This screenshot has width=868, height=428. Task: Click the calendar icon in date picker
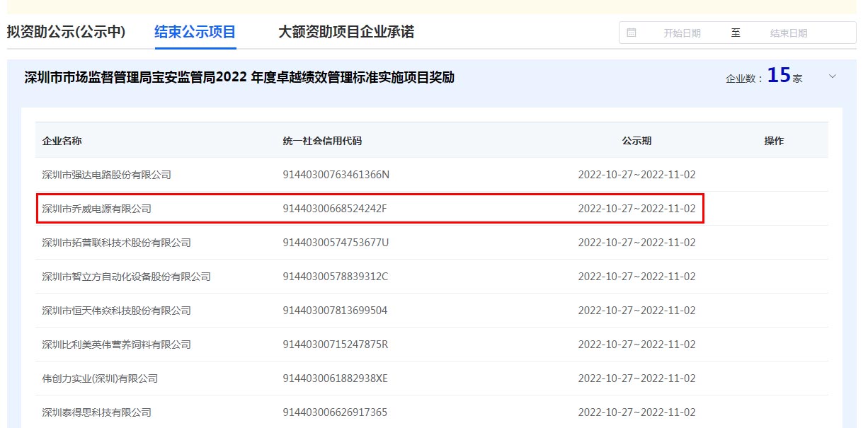pyautogui.click(x=632, y=33)
